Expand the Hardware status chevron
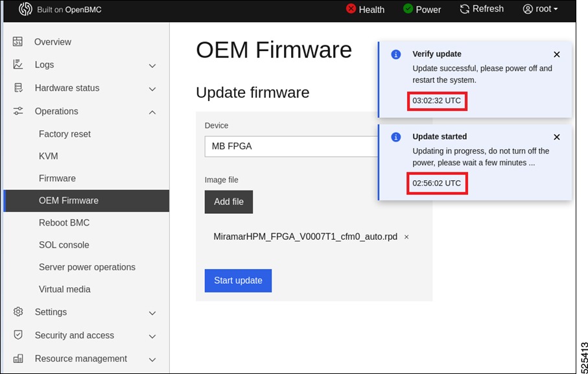Viewport: 588px width, 374px height. coord(152,89)
